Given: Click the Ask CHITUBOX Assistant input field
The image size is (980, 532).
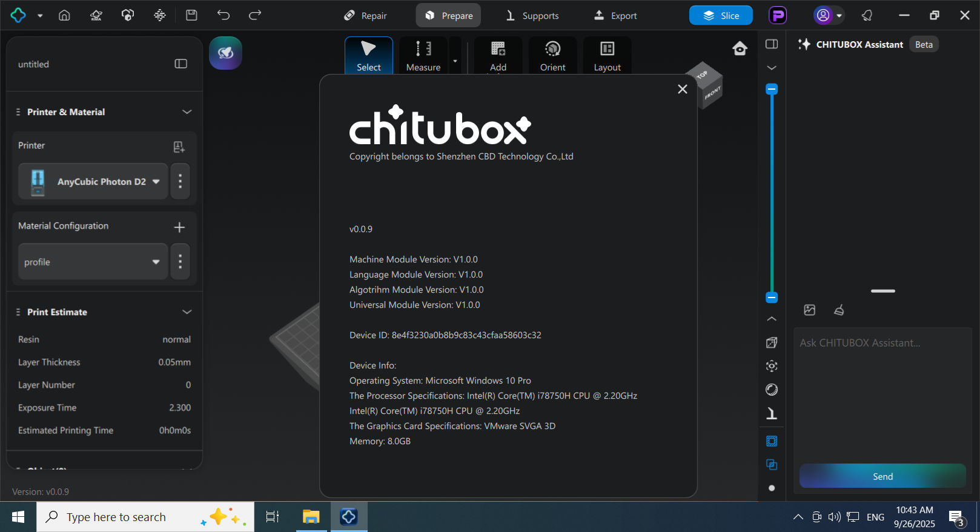Looking at the screenshot, I should pyautogui.click(x=882, y=394).
